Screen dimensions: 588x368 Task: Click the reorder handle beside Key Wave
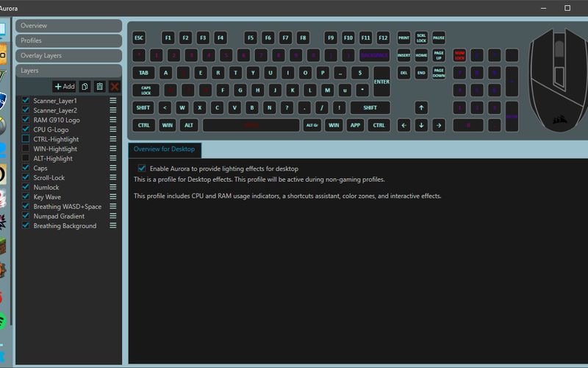[113, 197]
